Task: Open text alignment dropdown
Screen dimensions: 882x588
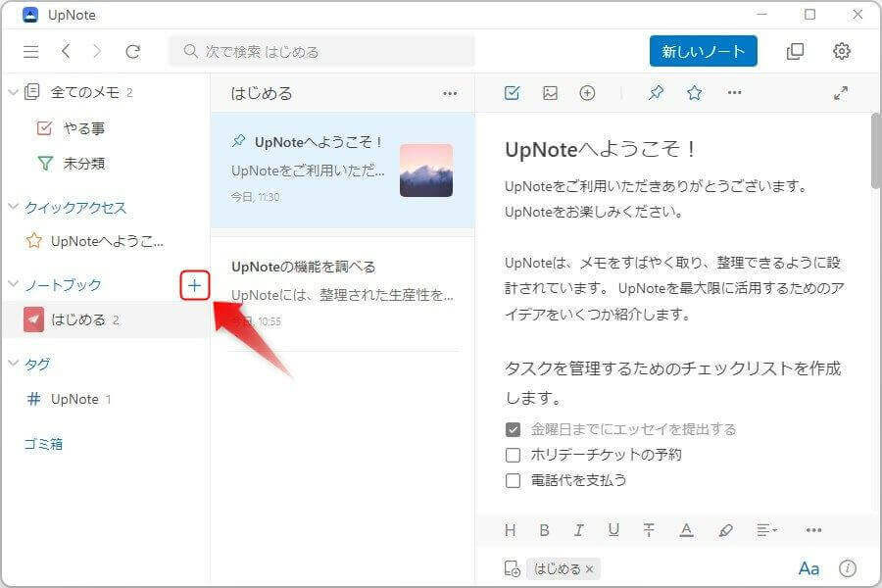Action: click(x=766, y=530)
